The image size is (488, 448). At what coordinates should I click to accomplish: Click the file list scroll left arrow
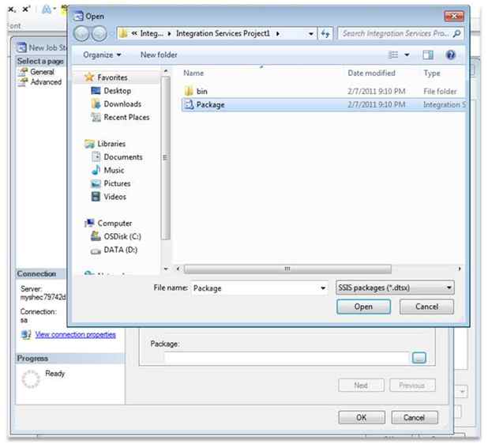click(x=178, y=269)
